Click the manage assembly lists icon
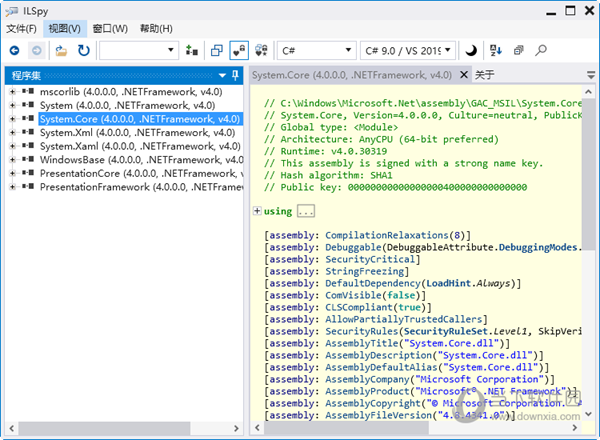600x440 pixels. point(191,51)
